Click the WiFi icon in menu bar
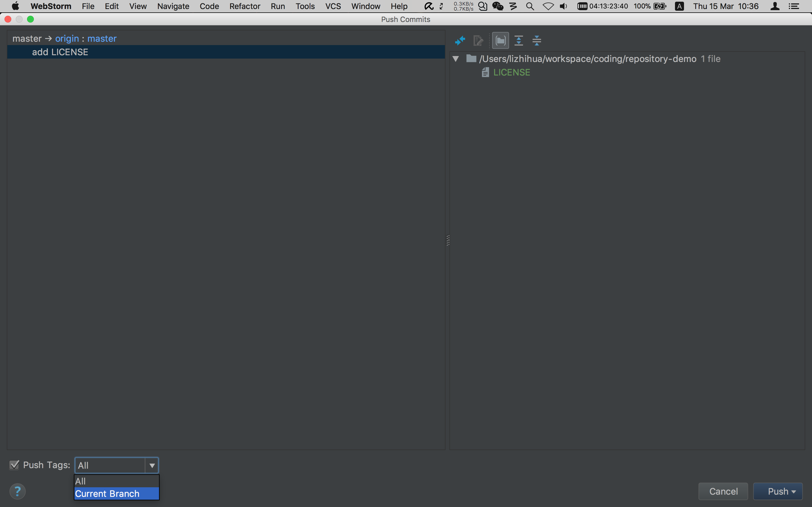The width and height of the screenshot is (812, 507). (548, 6)
